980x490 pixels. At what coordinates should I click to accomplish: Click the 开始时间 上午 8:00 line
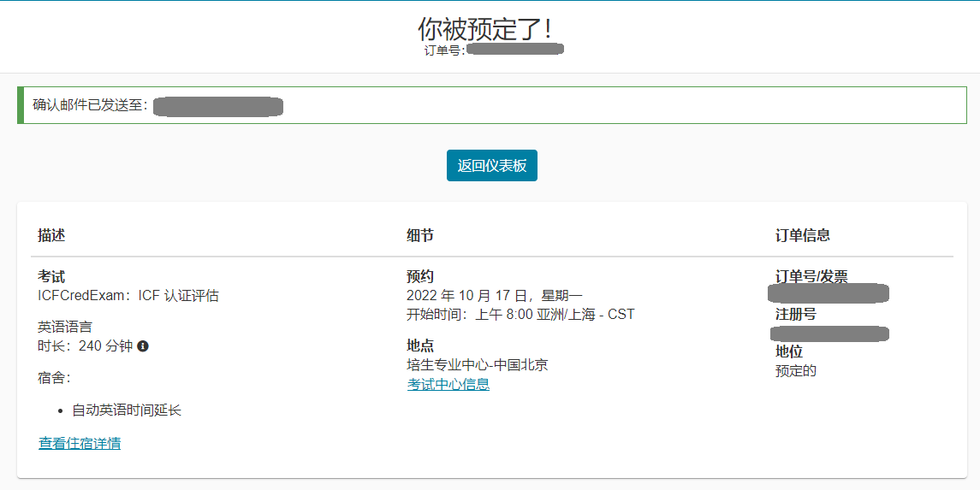point(520,315)
